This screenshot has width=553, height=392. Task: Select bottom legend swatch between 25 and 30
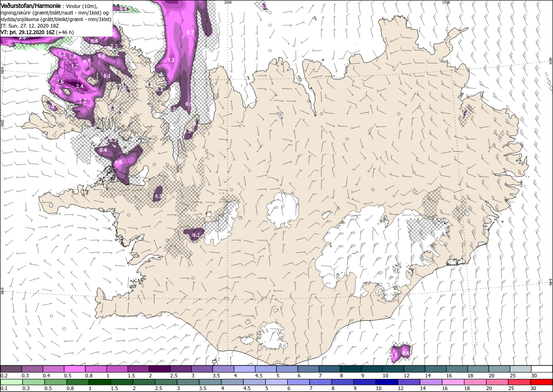pos(520,382)
